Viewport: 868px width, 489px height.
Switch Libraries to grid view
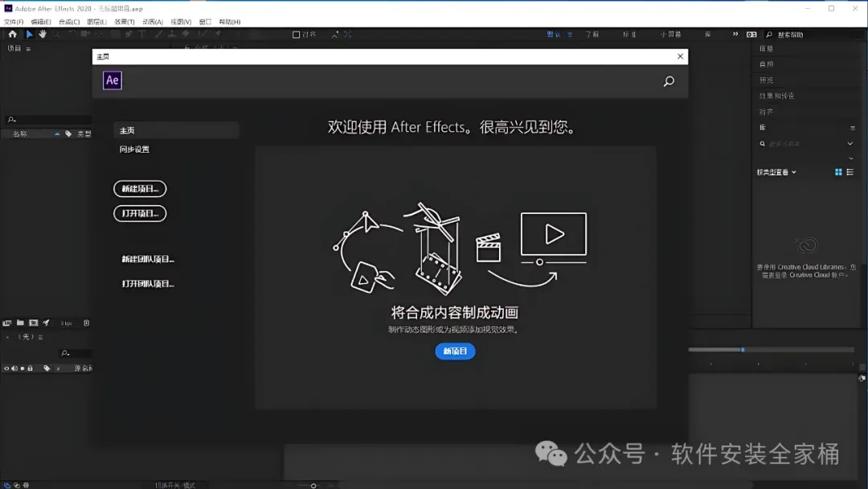tap(838, 172)
